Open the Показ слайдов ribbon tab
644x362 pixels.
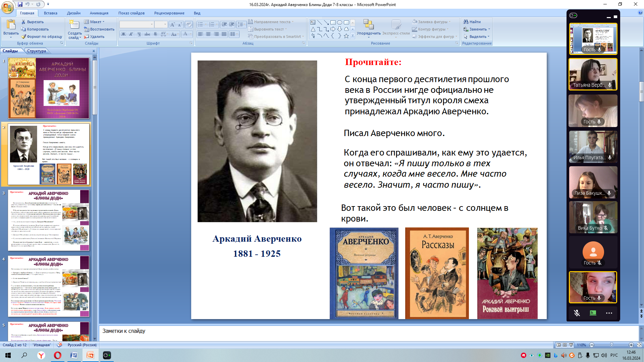(131, 13)
